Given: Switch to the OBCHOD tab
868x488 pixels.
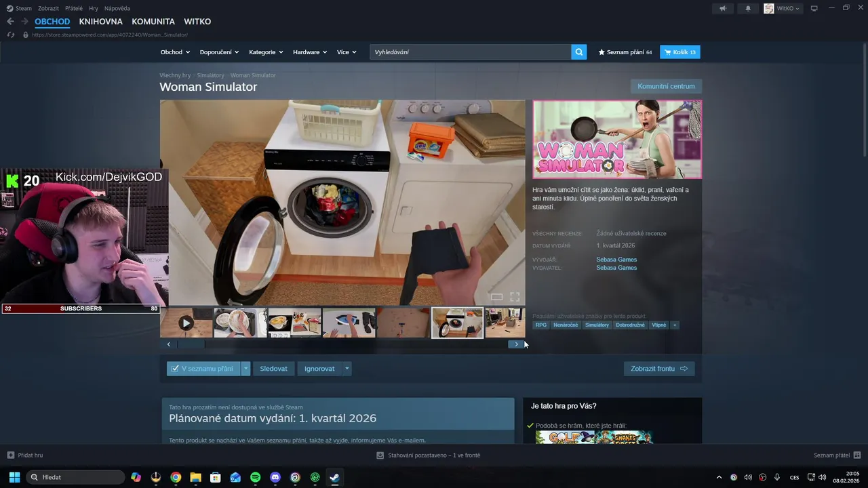Looking at the screenshot, I should (52, 22).
